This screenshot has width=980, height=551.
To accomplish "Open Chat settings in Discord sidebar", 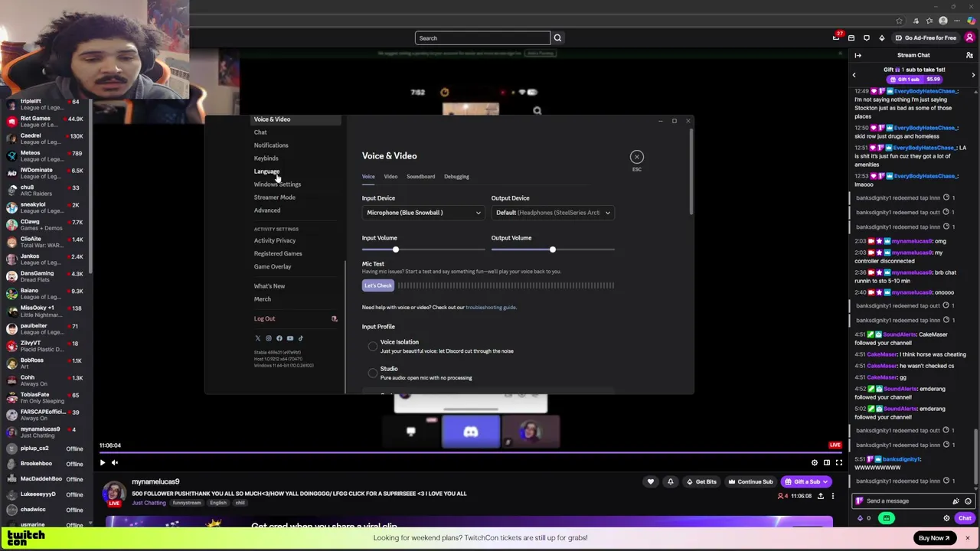I will (260, 132).
